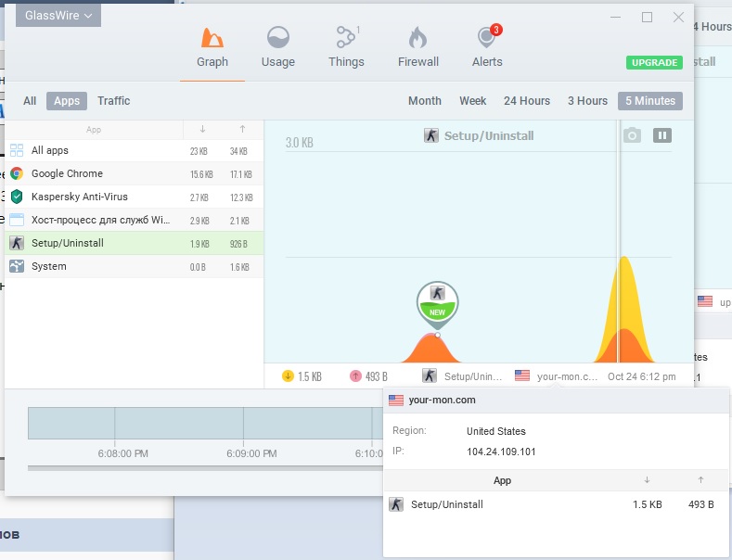The image size is (732, 560).
Task: Pause the live graph
Action: click(x=662, y=135)
